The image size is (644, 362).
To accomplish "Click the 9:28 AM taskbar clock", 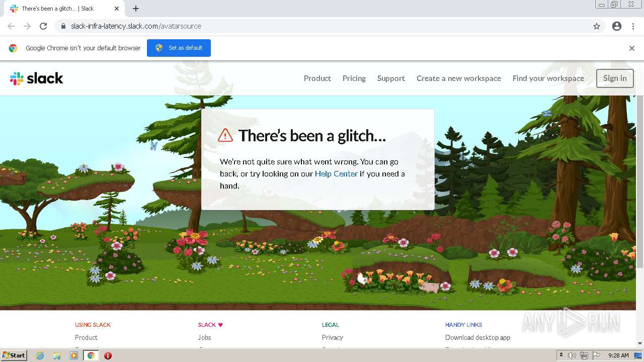I will click(x=618, y=355).
